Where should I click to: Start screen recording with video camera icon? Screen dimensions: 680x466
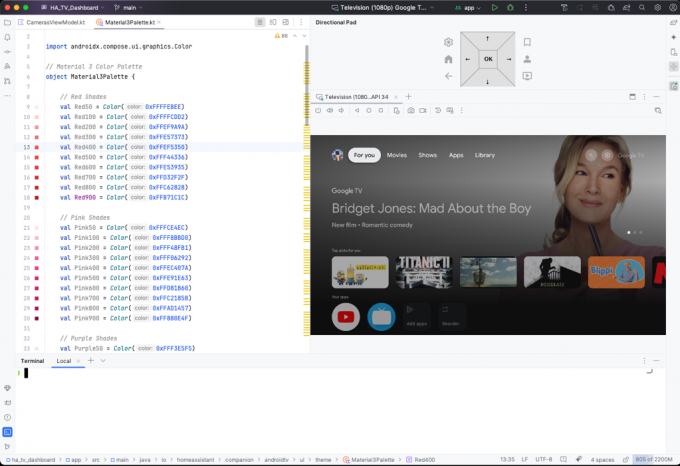click(422, 111)
